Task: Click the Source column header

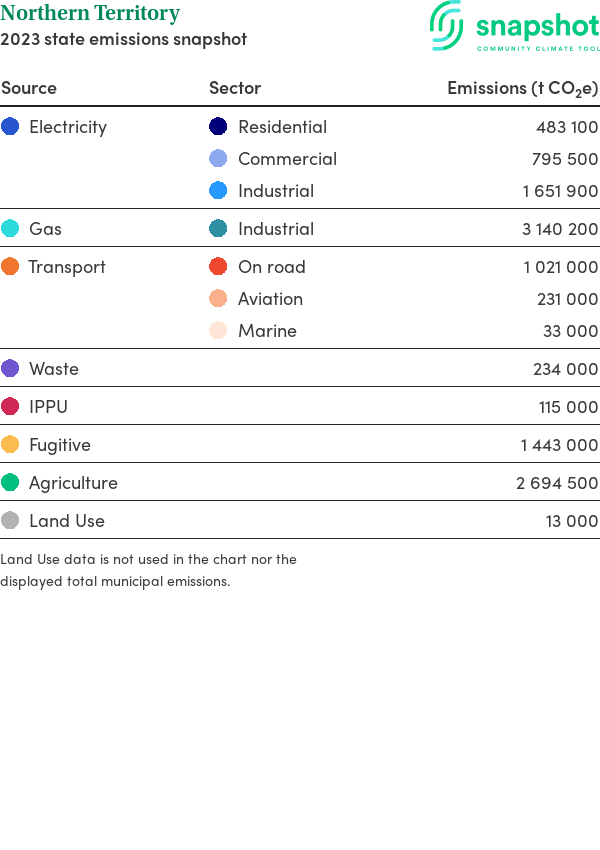Action: (x=29, y=88)
